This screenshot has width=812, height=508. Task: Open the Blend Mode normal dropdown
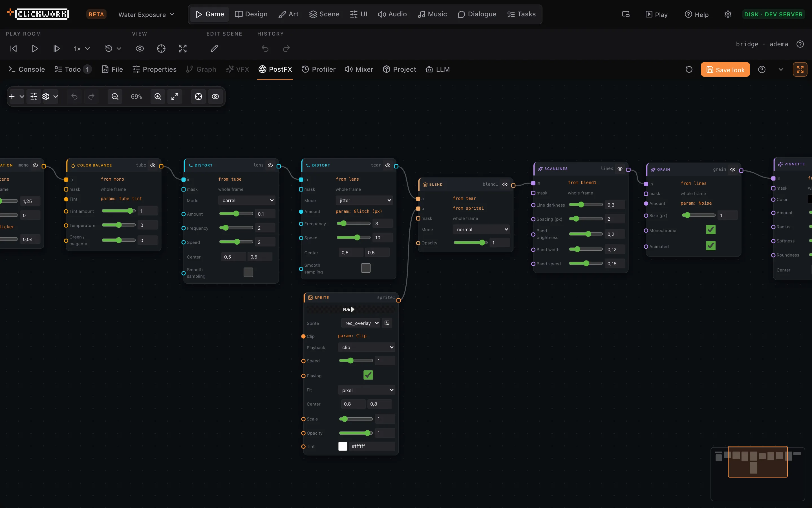click(481, 229)
